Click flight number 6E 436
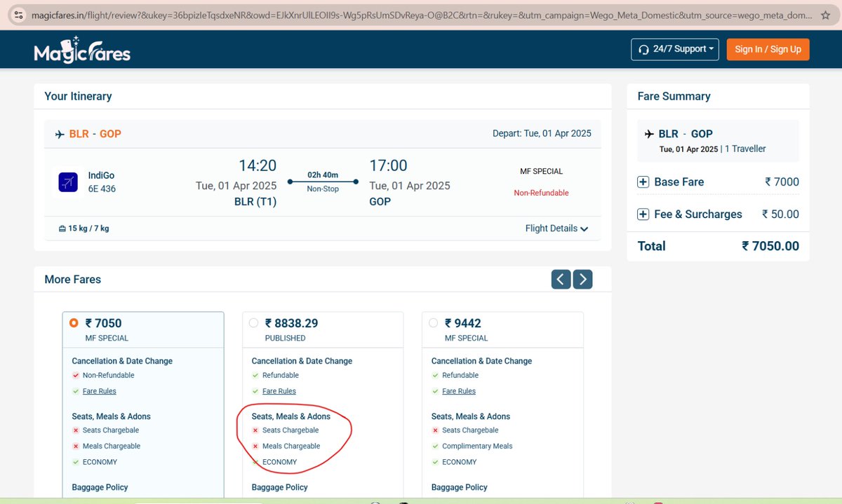Image resolution: width=842 pixels, height=504 pixels. 102,189
